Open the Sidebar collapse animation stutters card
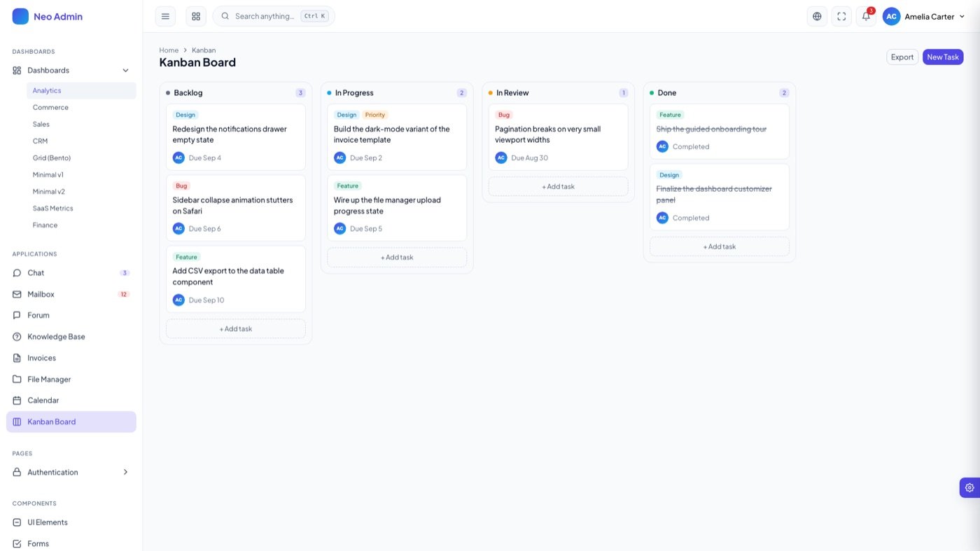The width and height of the screenshot is (980, 551). pos(236,208)
